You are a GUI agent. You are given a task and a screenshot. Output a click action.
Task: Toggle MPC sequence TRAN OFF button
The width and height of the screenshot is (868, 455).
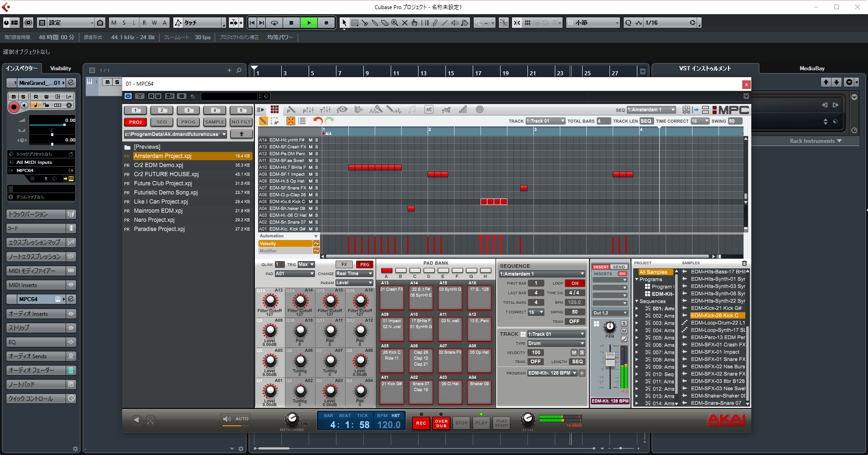(575, 321)
